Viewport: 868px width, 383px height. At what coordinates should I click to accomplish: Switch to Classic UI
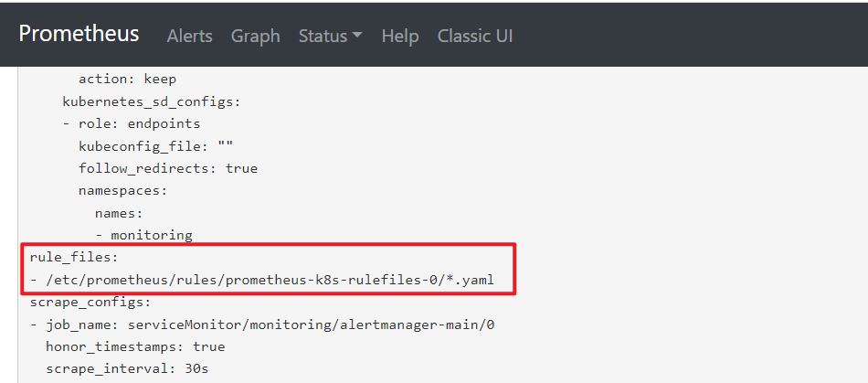point(475,37)
